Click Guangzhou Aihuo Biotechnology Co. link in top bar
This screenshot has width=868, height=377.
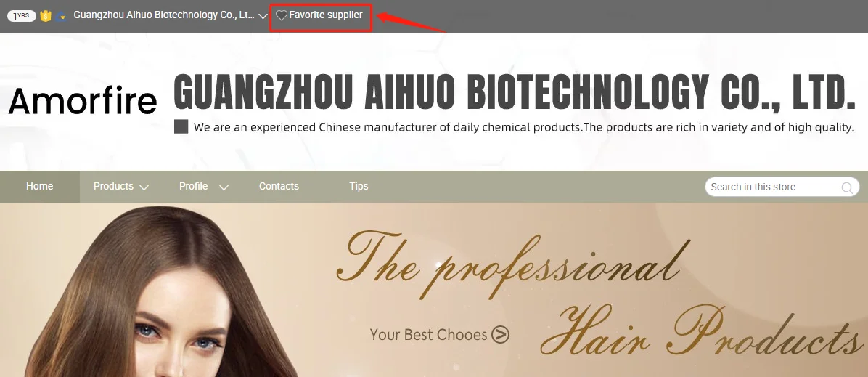click(x=165, y=15)
